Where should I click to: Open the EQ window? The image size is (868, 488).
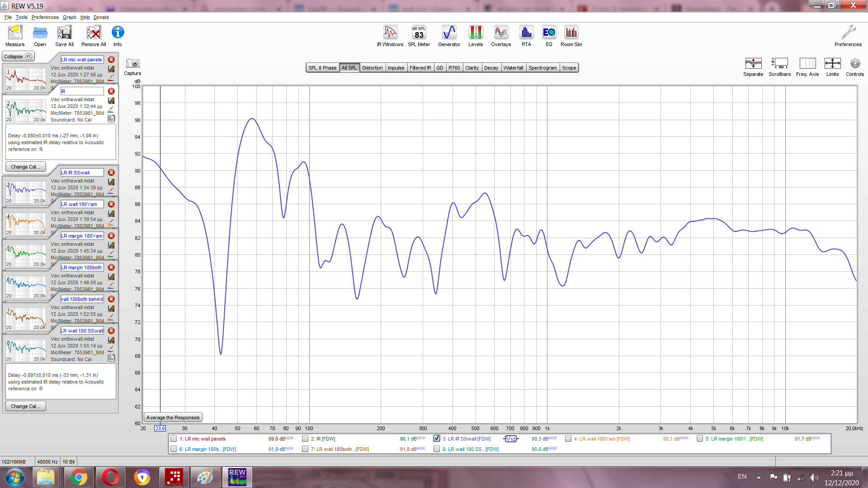[x=549, y=36]
